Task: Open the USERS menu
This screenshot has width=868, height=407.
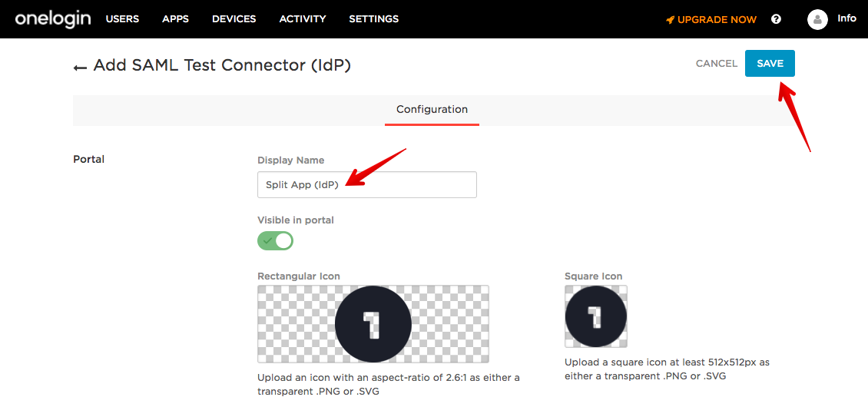Action: click(x=122, y=19)
